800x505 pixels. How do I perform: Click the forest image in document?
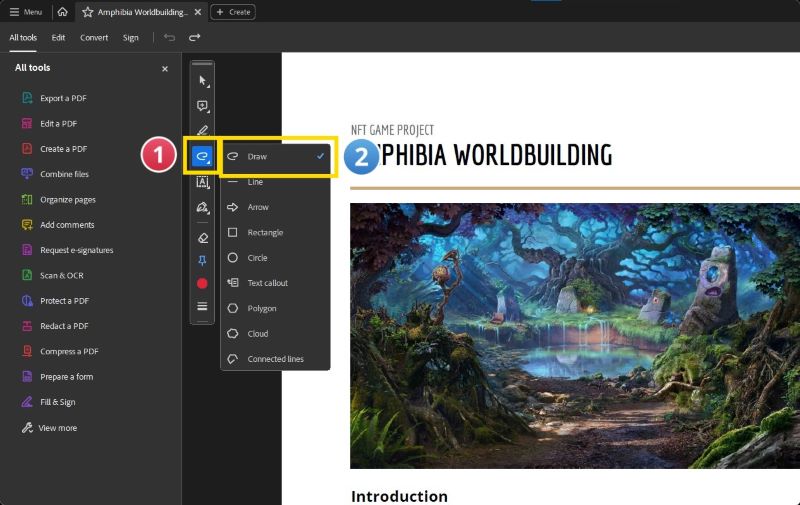click(x=575, y=336)
